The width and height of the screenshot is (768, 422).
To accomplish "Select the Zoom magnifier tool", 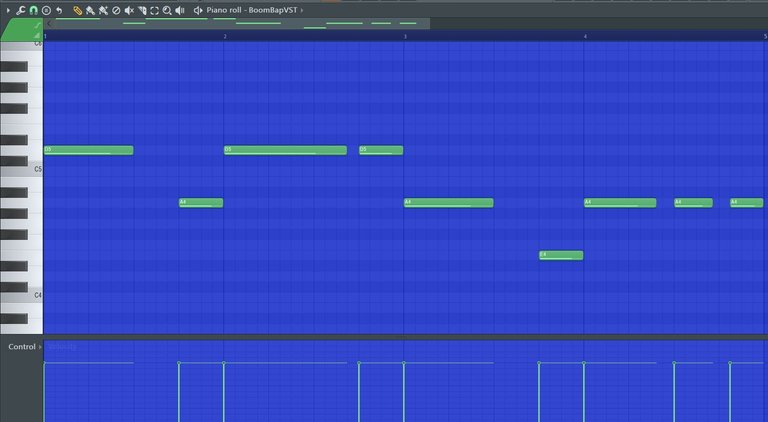I will tap(167, 10).
